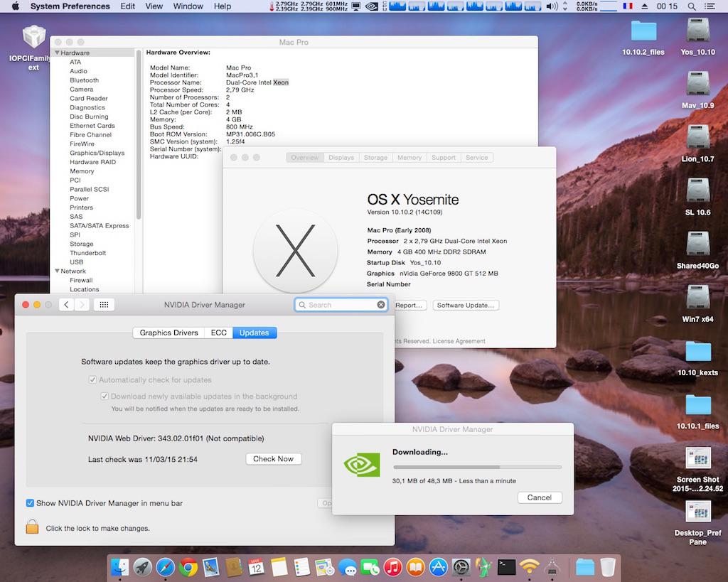Cancel the NVIDIA driver download
Screen dimensions: 728x582
click(539, 497)
